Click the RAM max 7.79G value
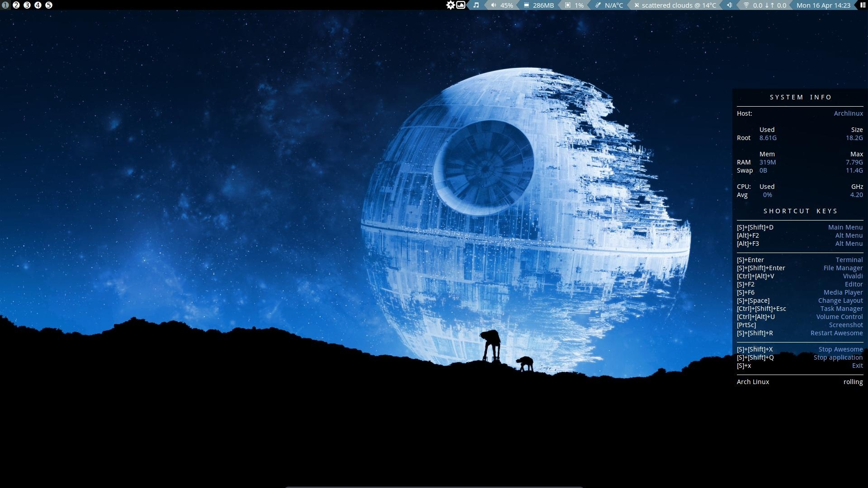The width and height of the screenshot is (868, 488). tap(854, 162)
